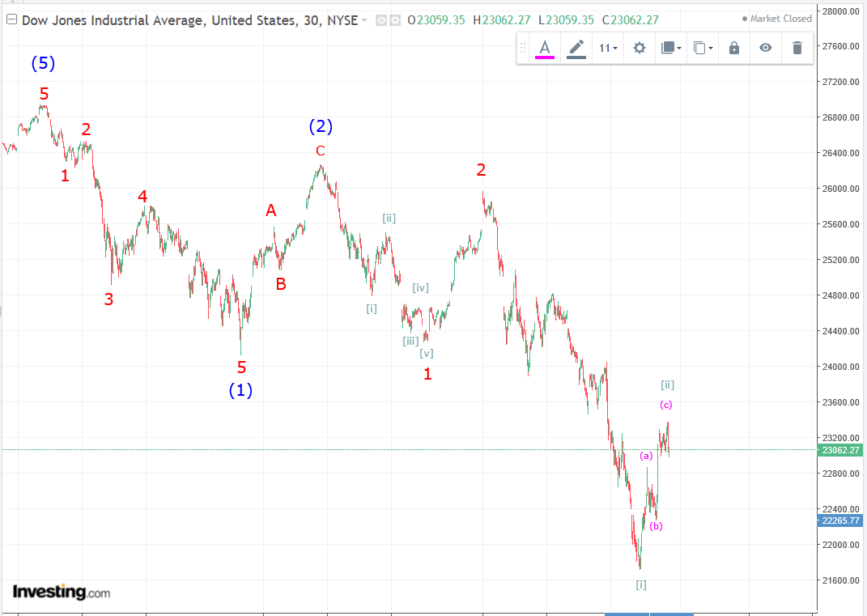Open the pencil line color tool
Viewport: 867px width, 616px height.
coord(576,48)
